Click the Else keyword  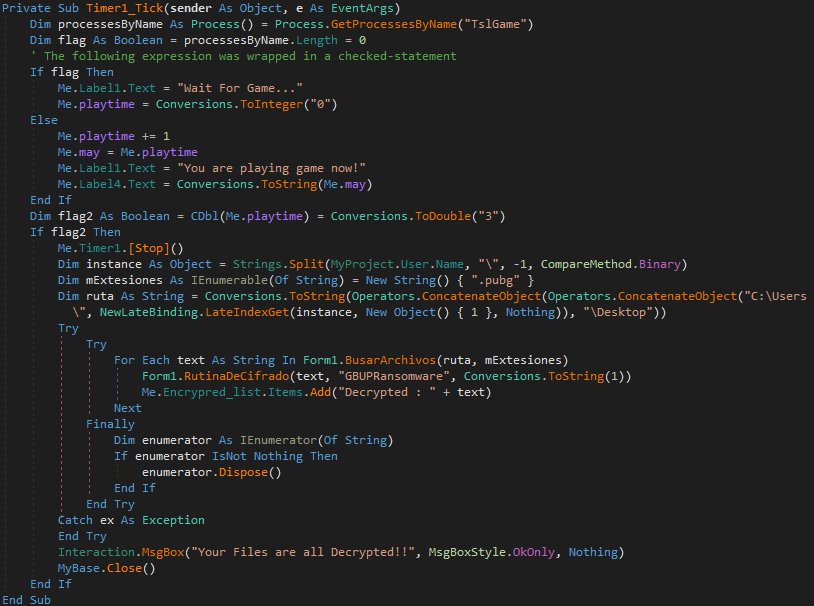[x=44, y=120]
